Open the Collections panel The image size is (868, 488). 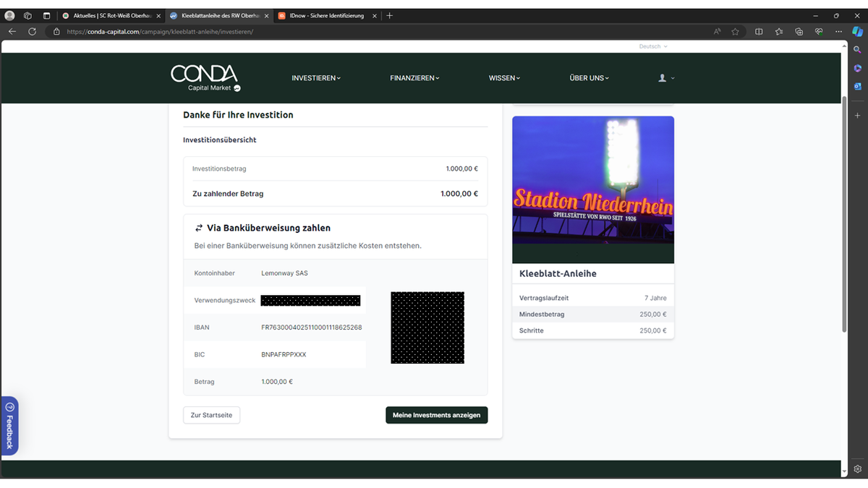799,32
